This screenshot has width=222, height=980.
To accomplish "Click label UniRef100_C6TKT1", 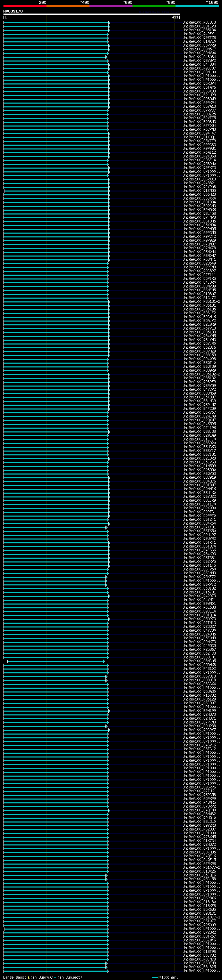I will point(199,543).
